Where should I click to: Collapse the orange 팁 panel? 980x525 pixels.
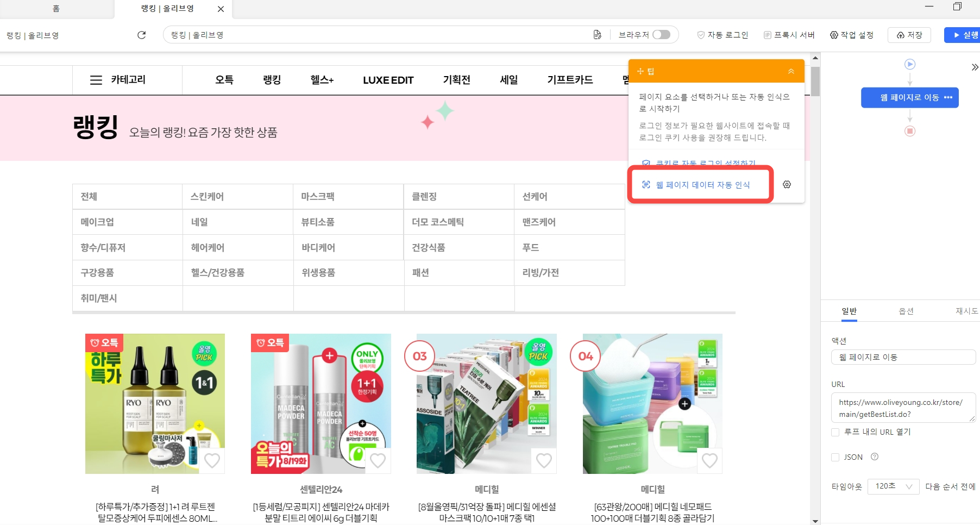coord(791,71)
